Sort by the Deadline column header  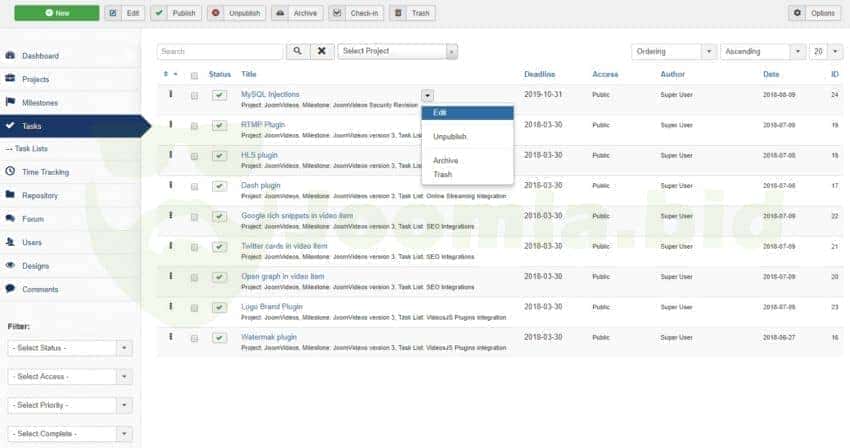[x=539, y=74]
